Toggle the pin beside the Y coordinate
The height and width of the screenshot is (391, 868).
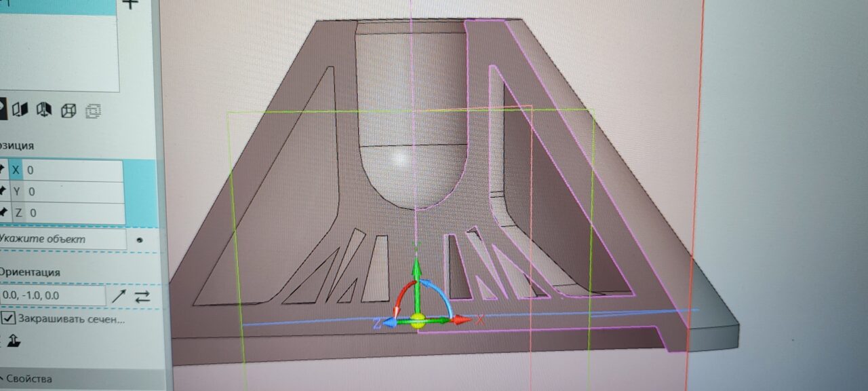[3, 191]
